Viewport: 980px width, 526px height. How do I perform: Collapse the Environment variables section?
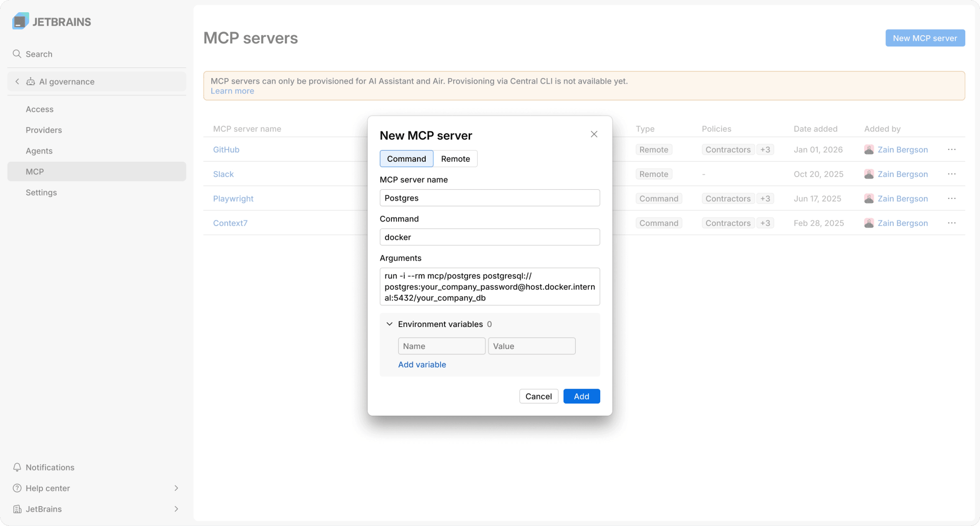tap(389, 324)
